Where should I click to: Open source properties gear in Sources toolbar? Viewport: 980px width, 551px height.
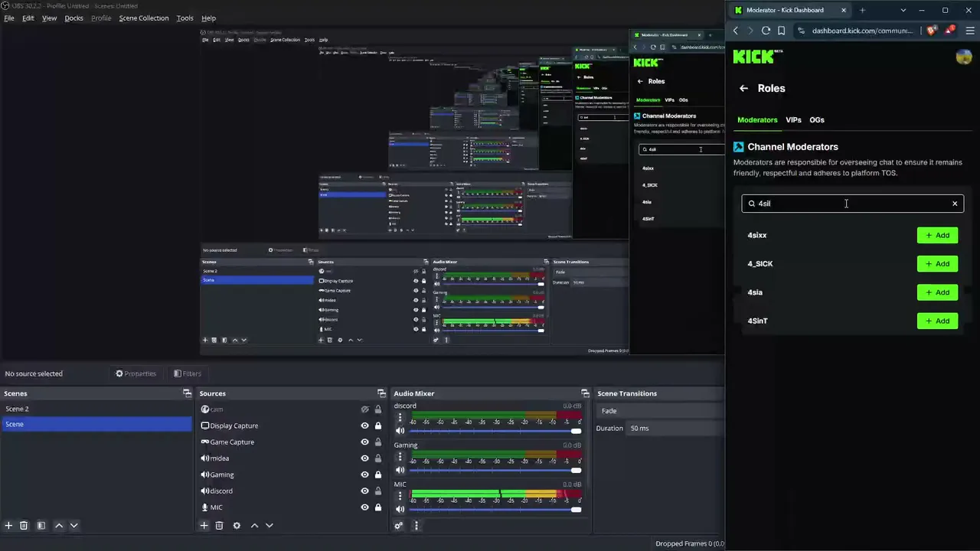tap(237, 526)
